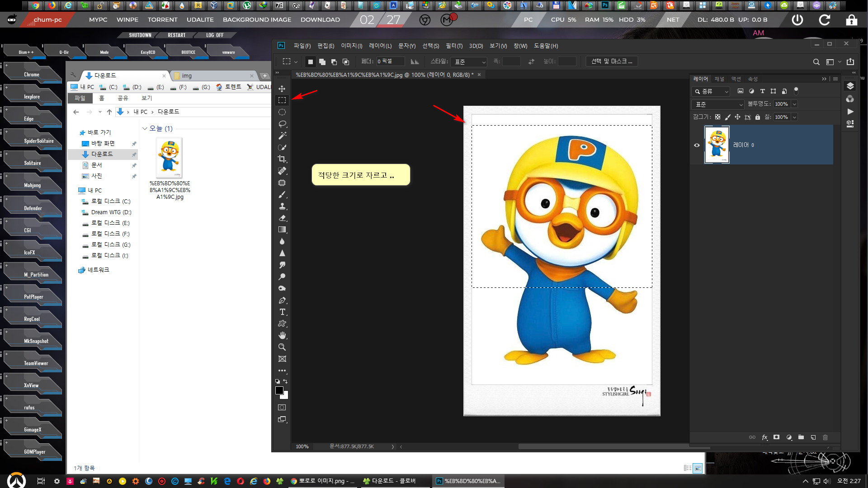Viewport: 868px width, 488px height.
Task: Open the blend mode 표준 dropdown
Action: pos(718,104)
